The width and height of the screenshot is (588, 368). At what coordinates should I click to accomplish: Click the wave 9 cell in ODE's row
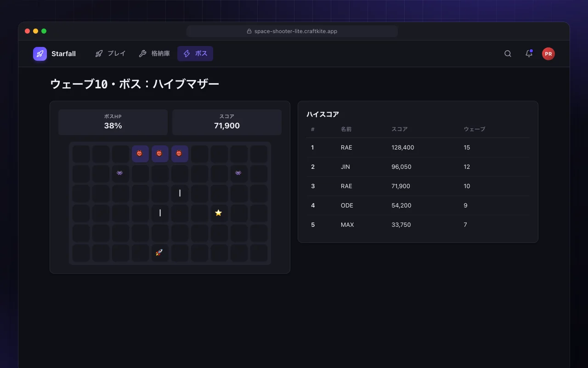pyautogui.click(x=465, y=206)
